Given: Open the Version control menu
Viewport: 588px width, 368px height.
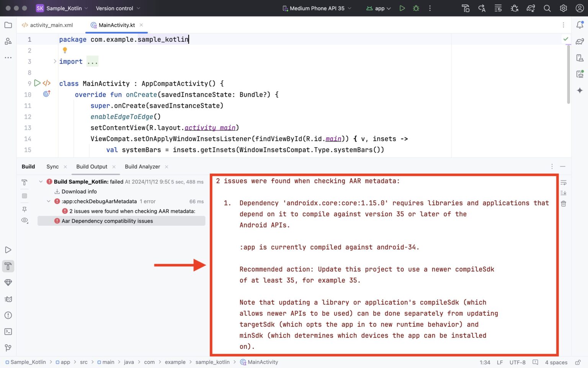Looking at the screenshot, I should [x=115, y=8].
